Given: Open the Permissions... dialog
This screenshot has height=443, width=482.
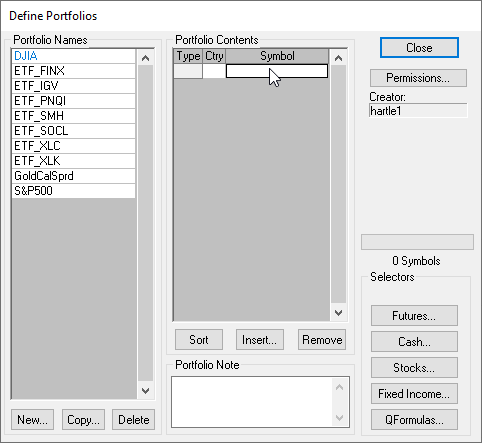Looking at the screenshot, I should pos(418,78).
